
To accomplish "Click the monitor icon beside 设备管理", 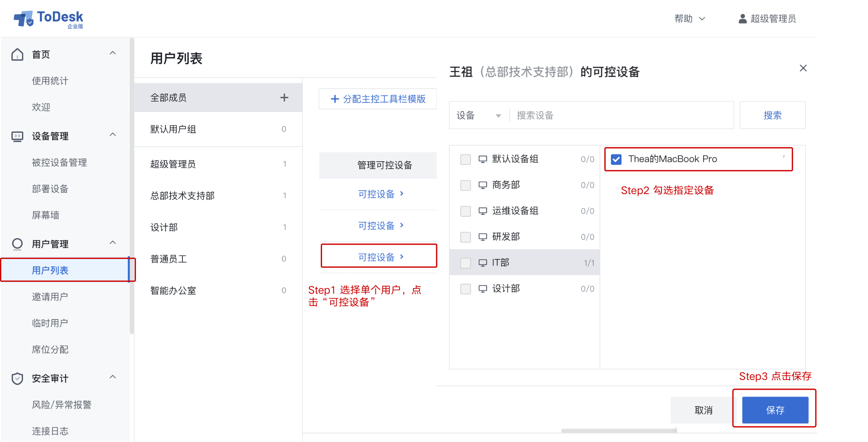I will 18,136.
